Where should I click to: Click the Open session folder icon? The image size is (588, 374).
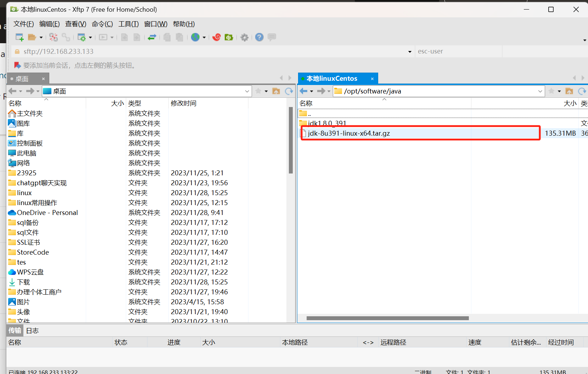click(32, 37)
